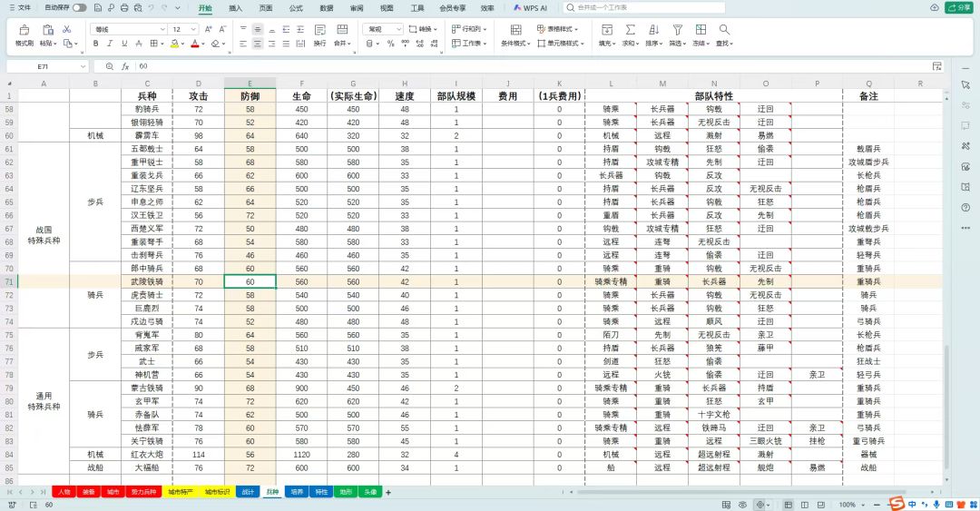
Task: Decrease font size with A- icon
Action: 222,29
